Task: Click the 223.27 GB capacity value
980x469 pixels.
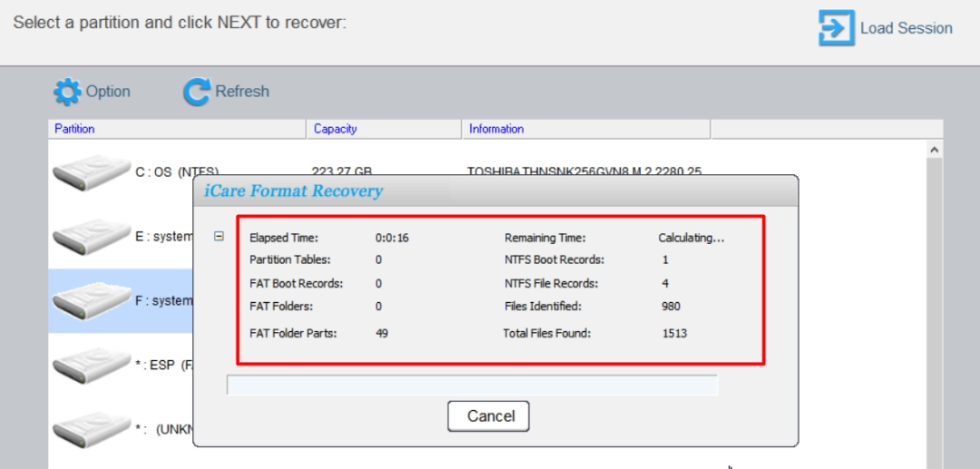Action: point(342,171)
